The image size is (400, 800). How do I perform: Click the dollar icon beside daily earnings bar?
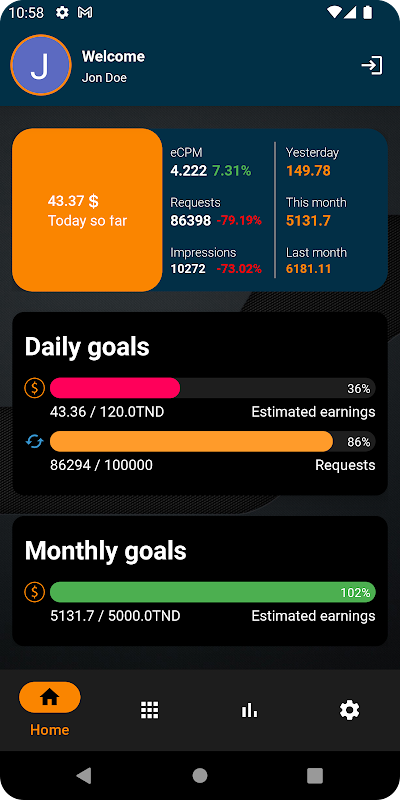pos(34,388)
